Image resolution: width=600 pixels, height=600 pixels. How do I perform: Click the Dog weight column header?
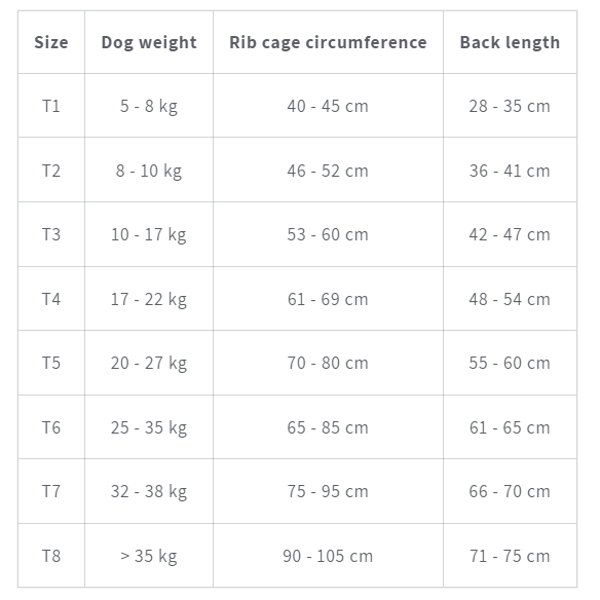click(x=149, y=42)
